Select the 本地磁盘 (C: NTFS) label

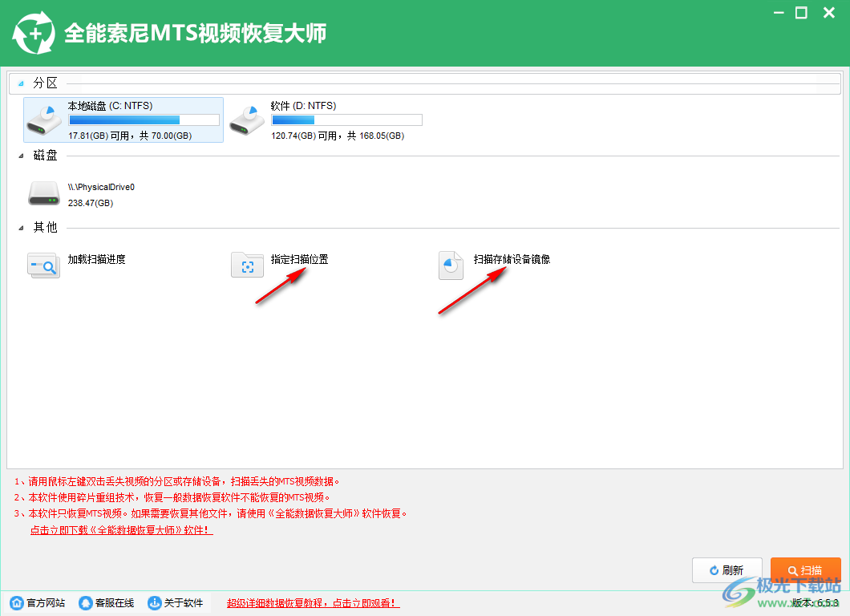click(110, 106)
